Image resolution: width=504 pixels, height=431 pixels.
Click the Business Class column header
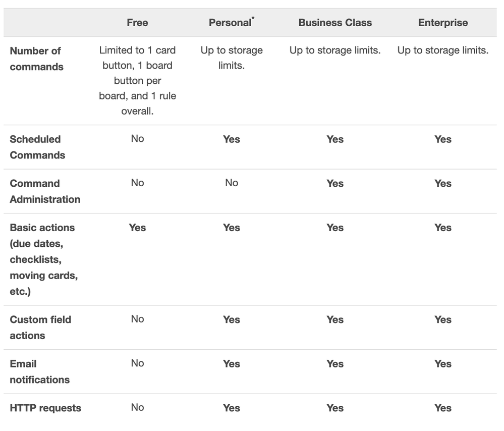pos(335,23)
